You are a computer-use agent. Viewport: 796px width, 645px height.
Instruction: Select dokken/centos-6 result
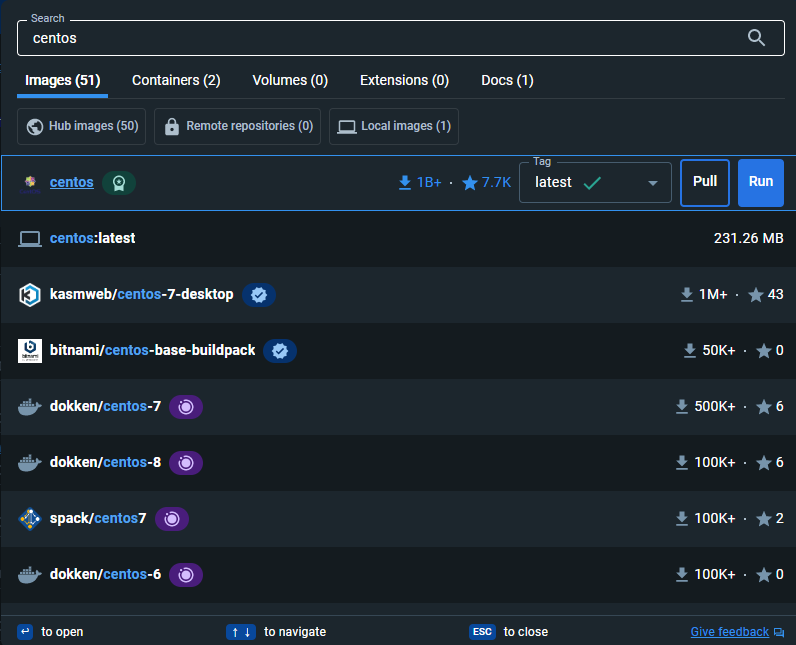tap(398, 574)
